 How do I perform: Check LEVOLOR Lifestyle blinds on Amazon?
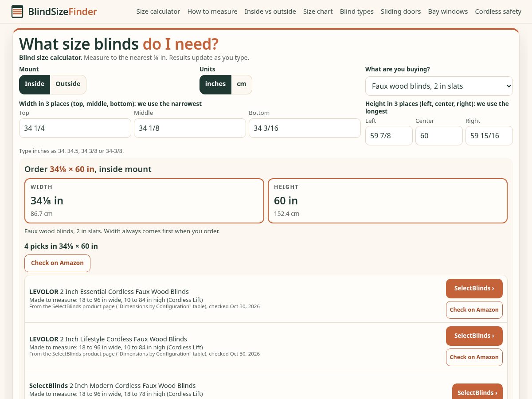pos(474,357)
